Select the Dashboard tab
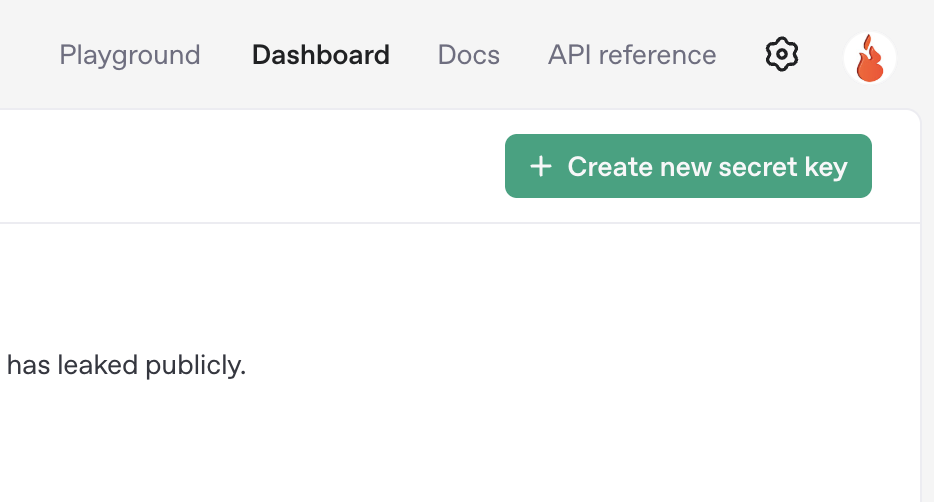The width and height of the screenshot is (934, 502). [x=321, y=54]
